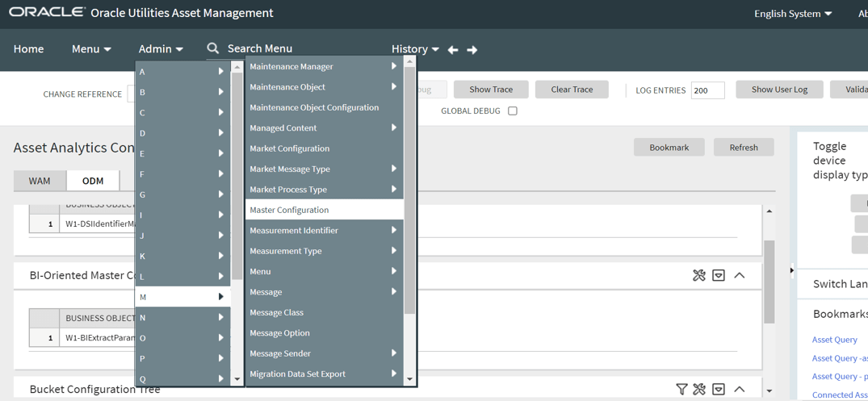The width and height of the screenshot is (868, 401).
Task: Select letter M in Admin menu
Action: (x=182, y=297)
